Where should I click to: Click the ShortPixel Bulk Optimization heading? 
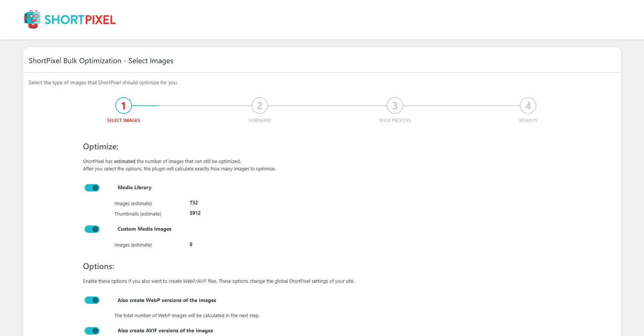[101, 60]
